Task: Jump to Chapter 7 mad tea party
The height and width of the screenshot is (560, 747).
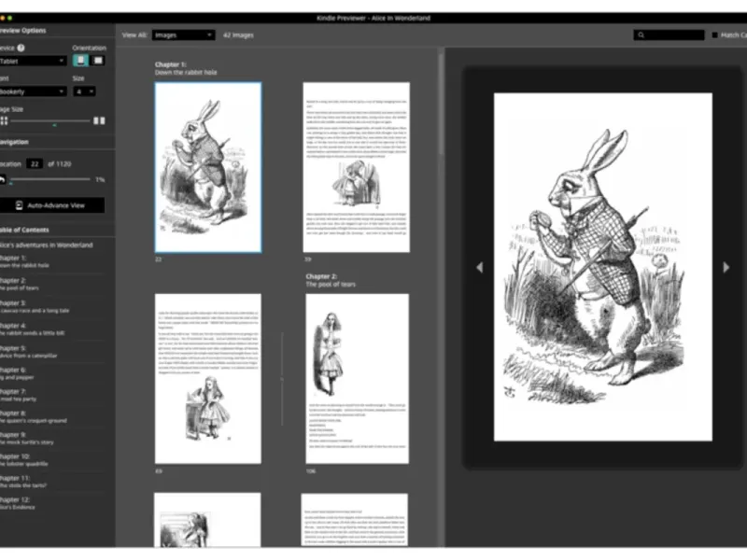Action: point(19,395)
